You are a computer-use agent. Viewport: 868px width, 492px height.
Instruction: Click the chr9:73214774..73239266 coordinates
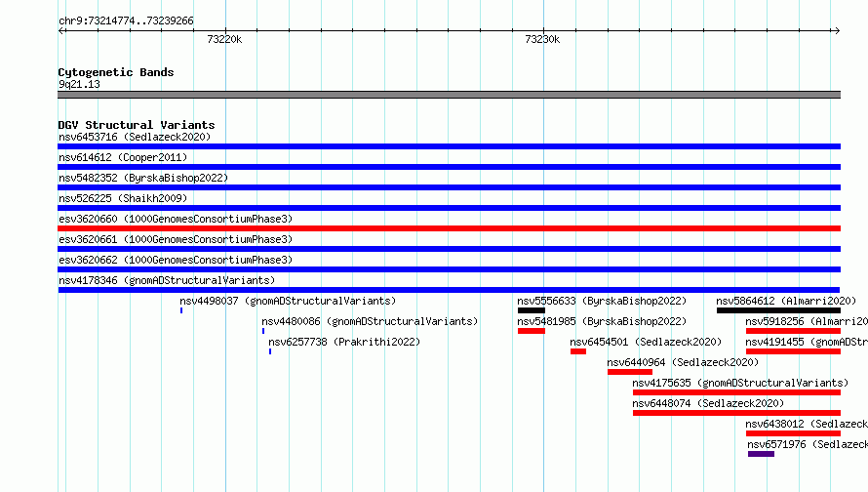pos(126,20)
